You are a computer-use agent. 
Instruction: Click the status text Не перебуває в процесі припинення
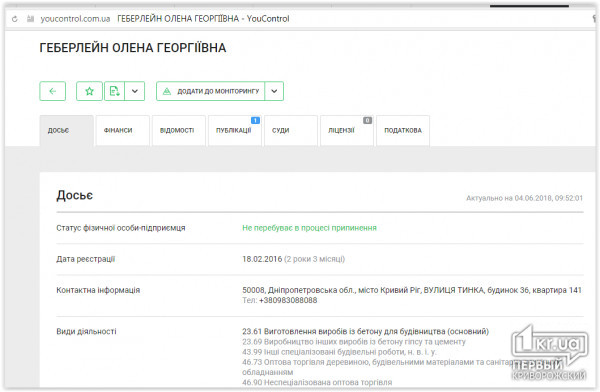309,228
